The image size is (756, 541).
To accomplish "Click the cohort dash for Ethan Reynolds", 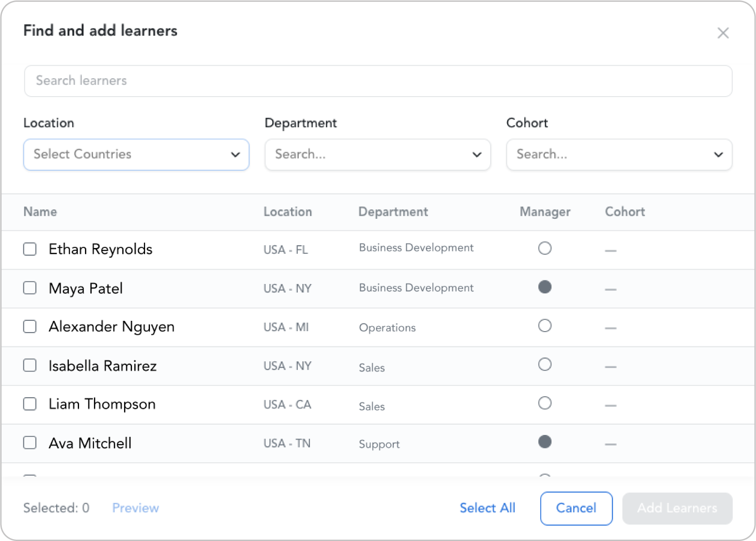I will 610,250.
